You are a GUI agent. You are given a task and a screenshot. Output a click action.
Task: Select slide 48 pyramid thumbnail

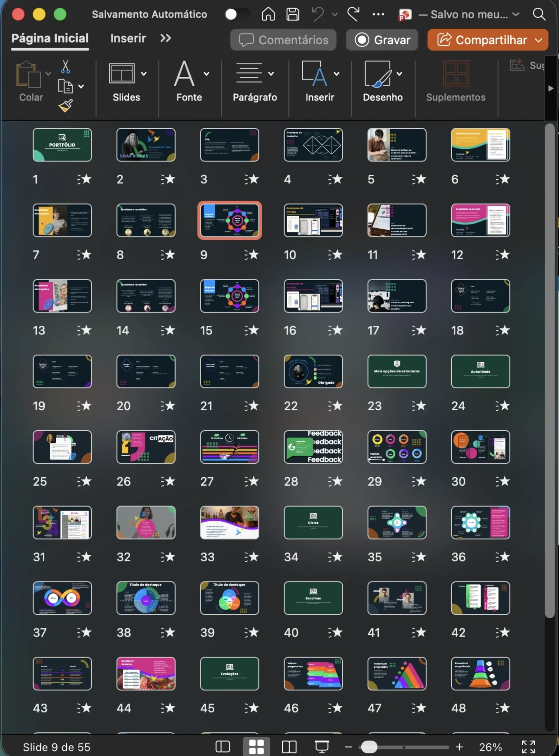(480, 673)
